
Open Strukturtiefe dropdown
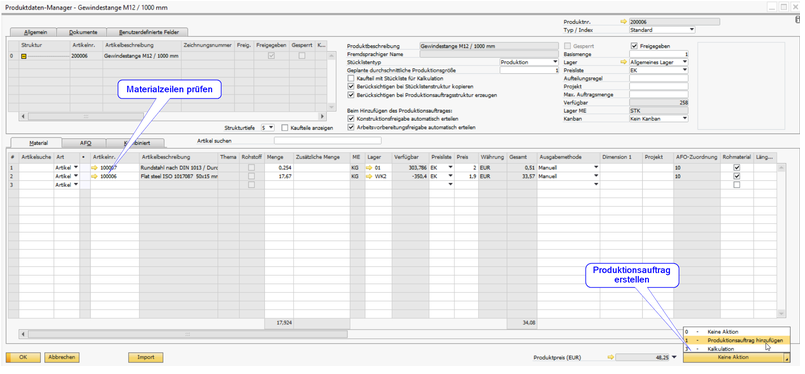pos(271,127)
